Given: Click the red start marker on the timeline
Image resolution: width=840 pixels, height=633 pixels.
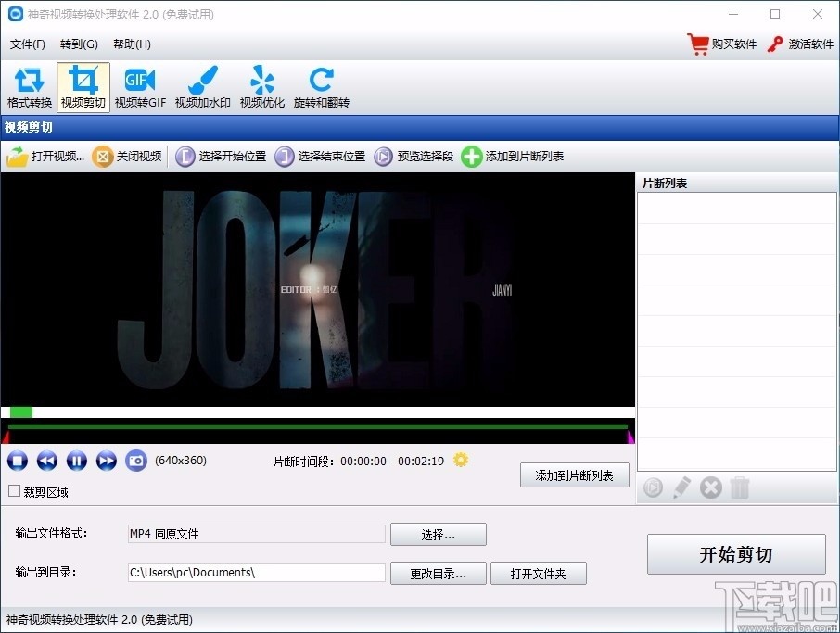Looking at the screenshot, I should (x=6, y=437).
